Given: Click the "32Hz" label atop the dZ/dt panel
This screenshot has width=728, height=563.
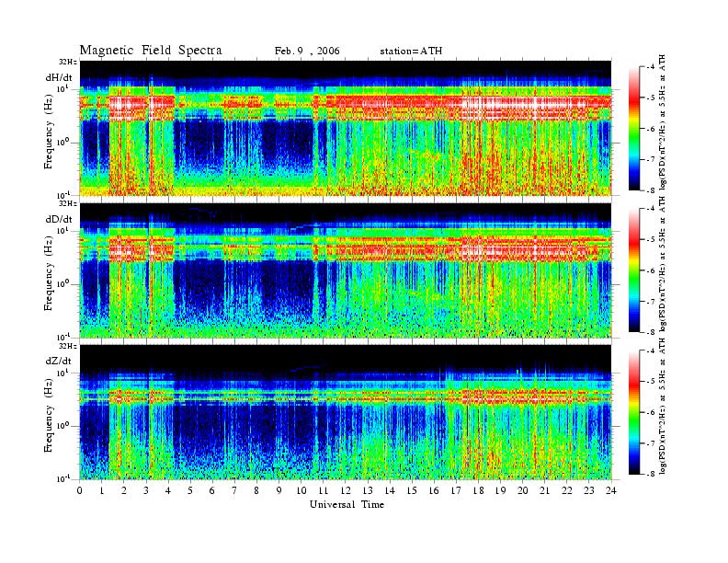Looking at the screenshot, I should click(68, 346).
